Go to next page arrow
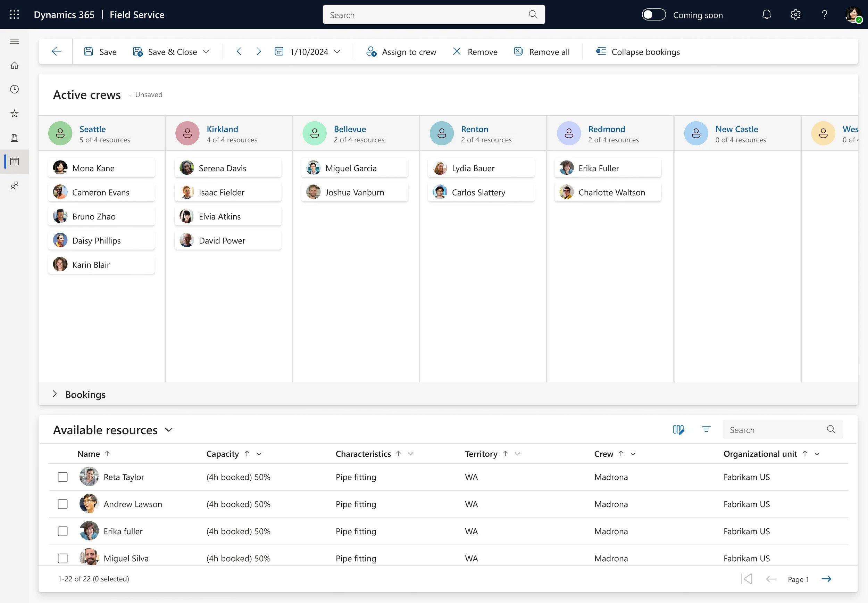The height and width of the screenshot is (603, 868). 826,579
